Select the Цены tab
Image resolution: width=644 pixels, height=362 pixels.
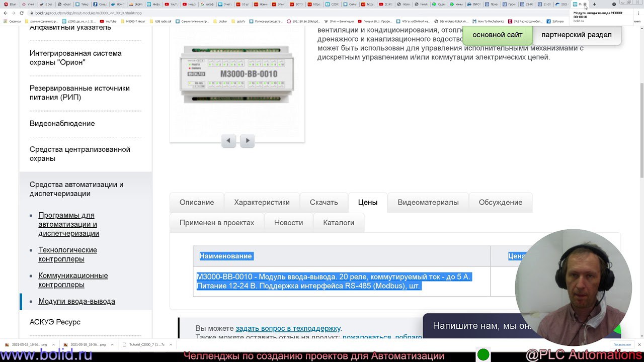368,203
